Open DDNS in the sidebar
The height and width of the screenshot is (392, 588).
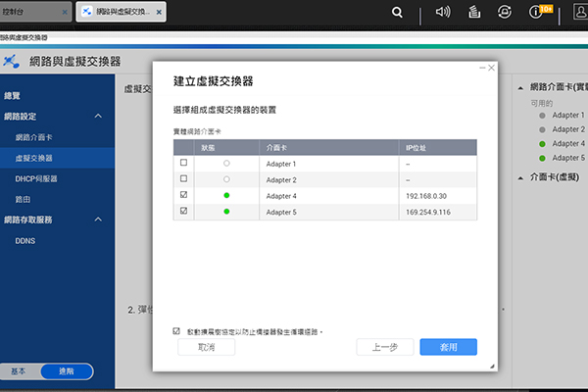point(25,241)
